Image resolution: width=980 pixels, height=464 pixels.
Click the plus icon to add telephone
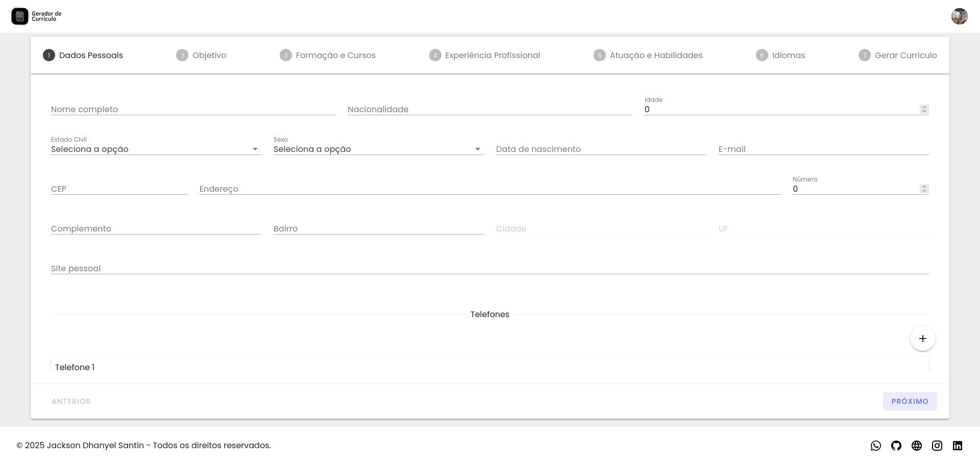point(922,339)
